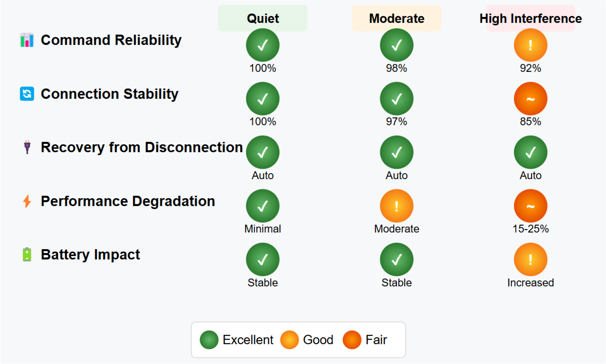Click the 92% orange warning status circle
Viewport: 606px width, 364px height.
pyautogui.click(x=530, y=45)
